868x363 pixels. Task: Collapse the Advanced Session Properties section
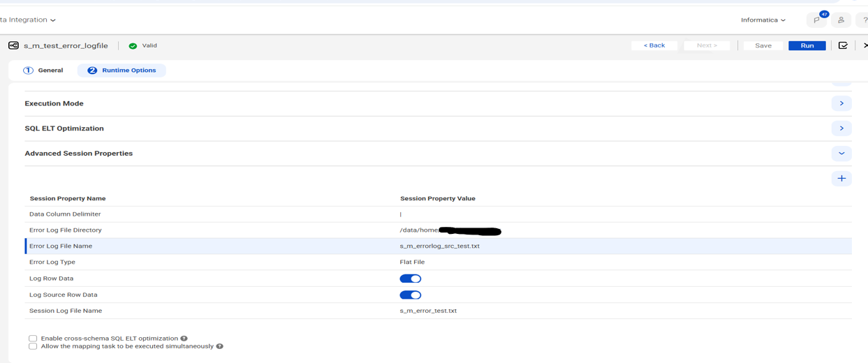coord(841,154)
